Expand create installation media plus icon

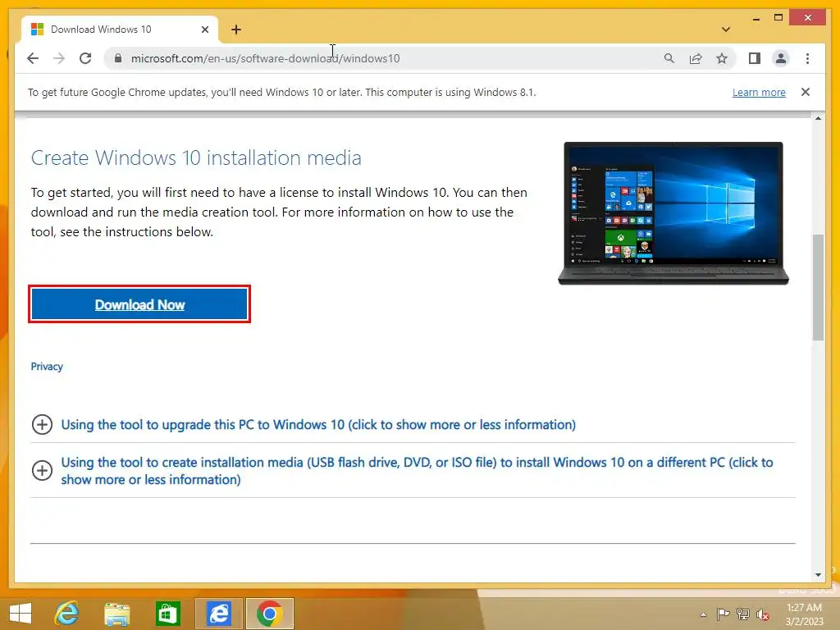[43, 470]
